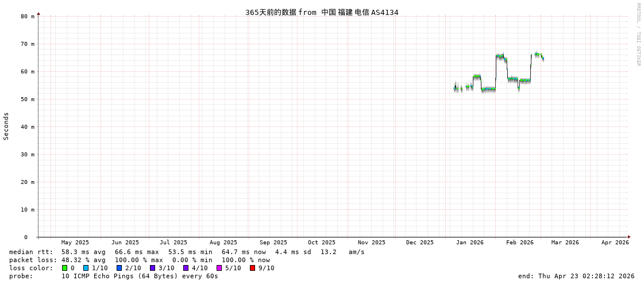Click the Feb 2026 x-axis label
Viewport: 644px width, 284px height.
pyautogui.click(x=520, y=243)
